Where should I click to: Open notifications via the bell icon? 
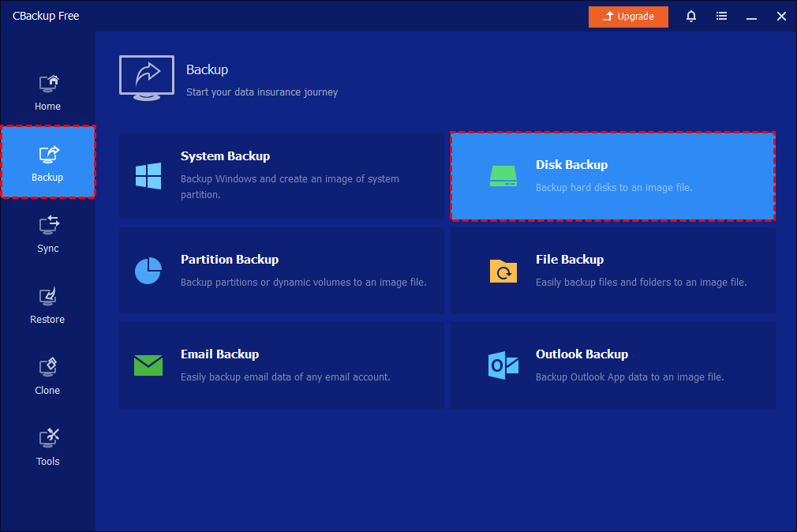click(691, 16)
